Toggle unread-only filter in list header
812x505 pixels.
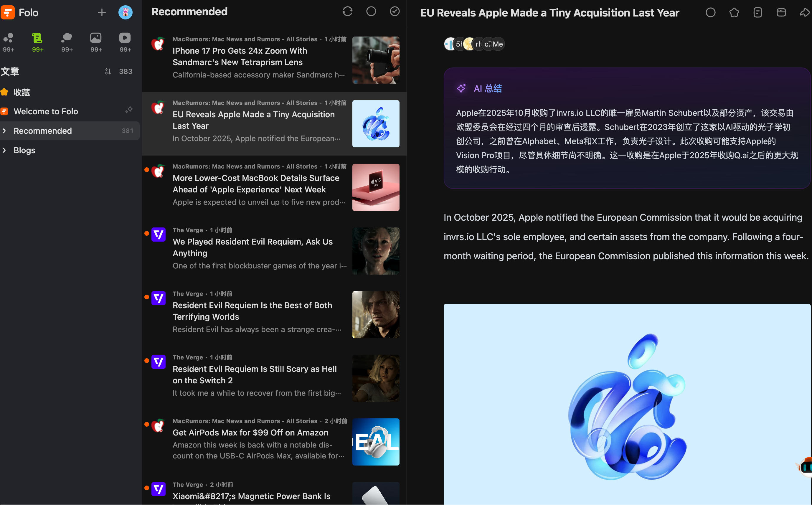click(371, 12)
